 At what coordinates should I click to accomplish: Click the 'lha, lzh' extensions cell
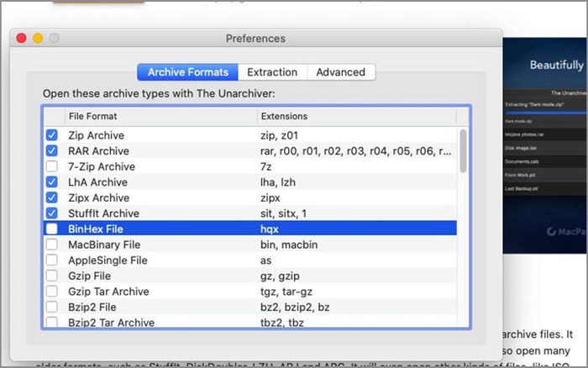[278, 182]
